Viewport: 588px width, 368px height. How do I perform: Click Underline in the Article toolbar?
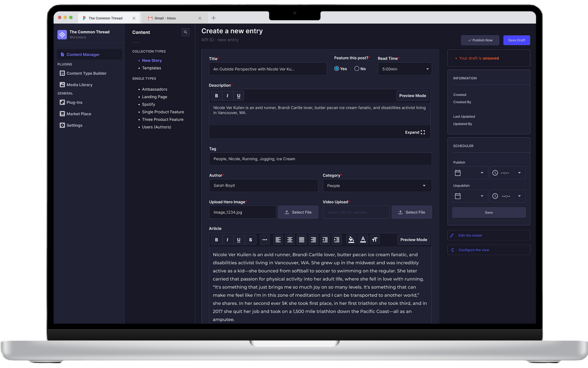pos(239,240)
